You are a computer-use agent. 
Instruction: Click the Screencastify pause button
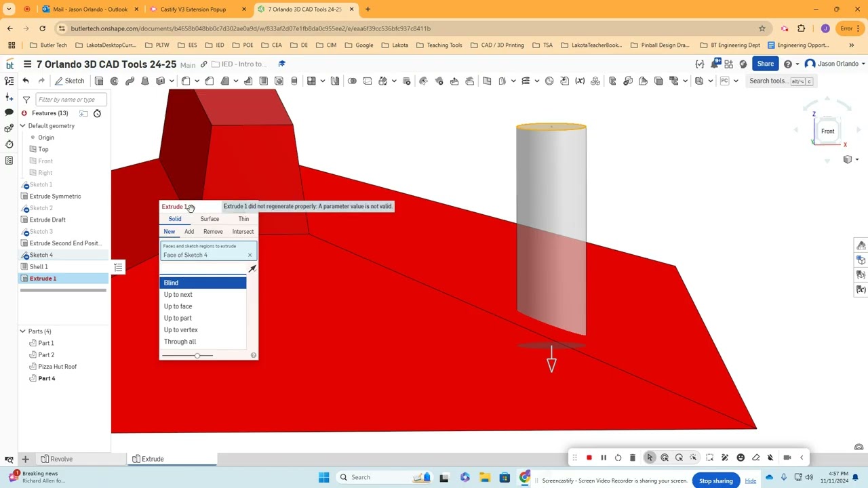(604, 457)
